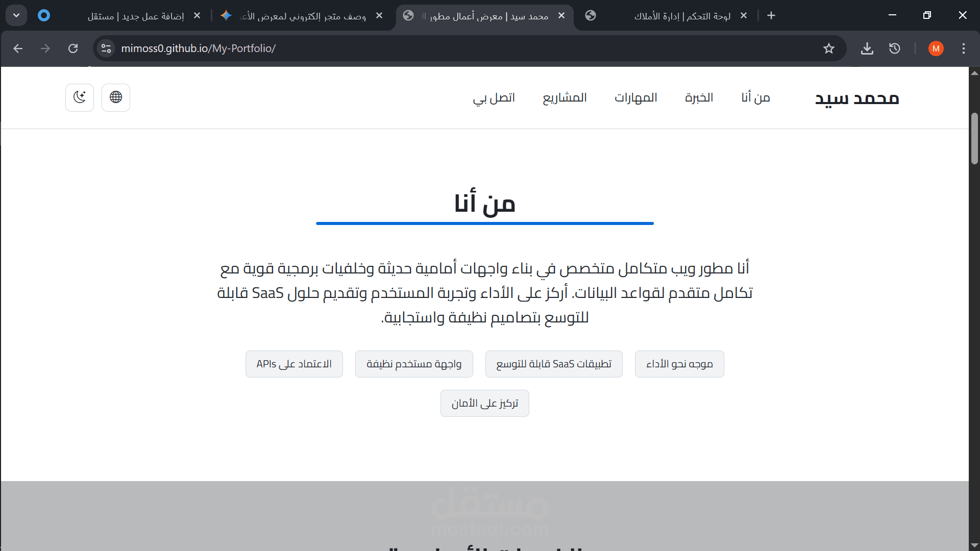
Task: Click the browser history clock icon
Action: pos(894,48)
